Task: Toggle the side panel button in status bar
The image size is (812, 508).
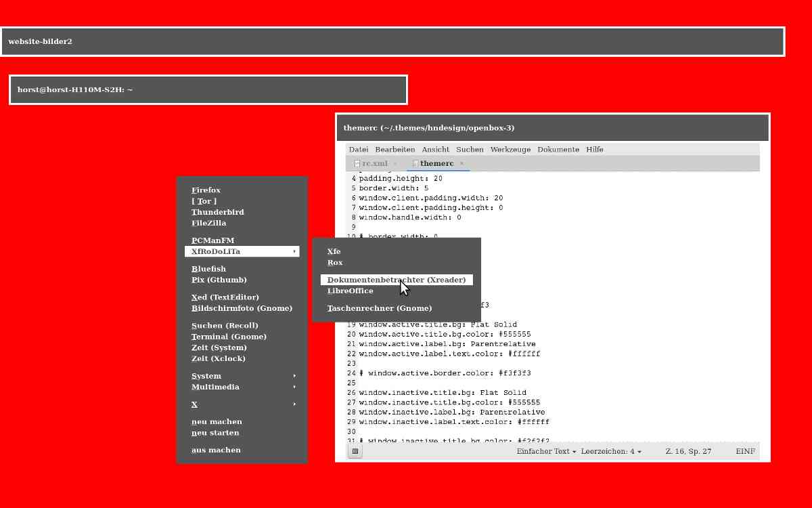Action: coord(355,451)
